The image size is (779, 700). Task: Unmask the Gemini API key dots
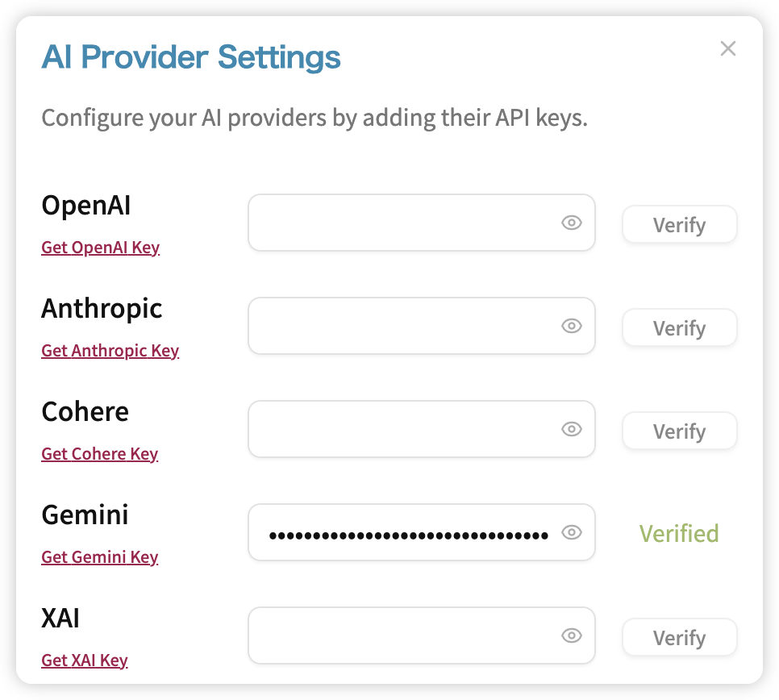pos(571,532)
